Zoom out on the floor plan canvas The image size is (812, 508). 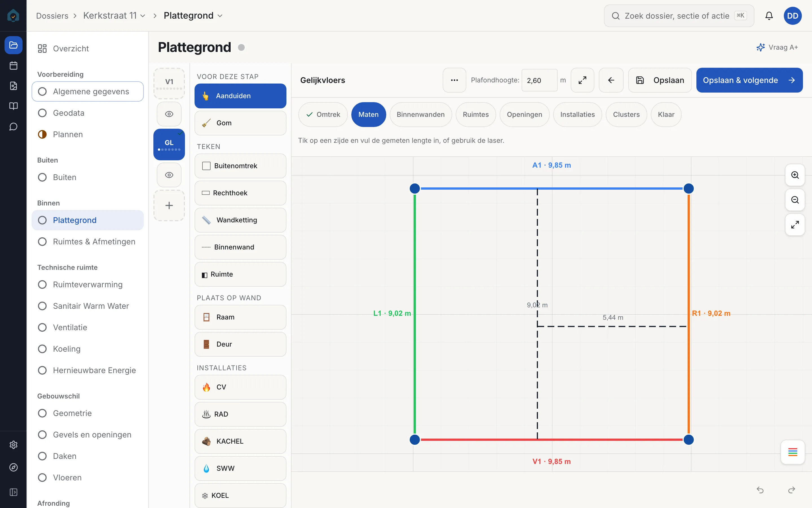(795, 200)
